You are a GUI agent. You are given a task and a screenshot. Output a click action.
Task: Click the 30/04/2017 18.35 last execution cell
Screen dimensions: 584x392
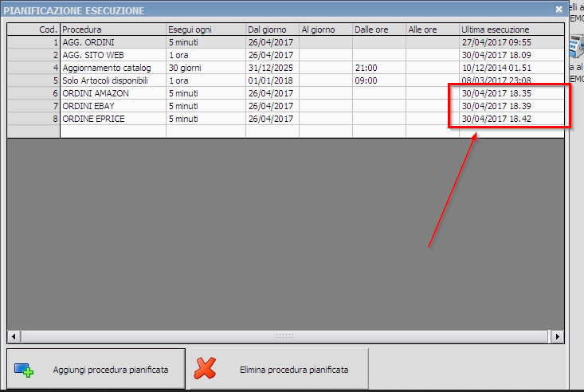click(x=511, y=93)
